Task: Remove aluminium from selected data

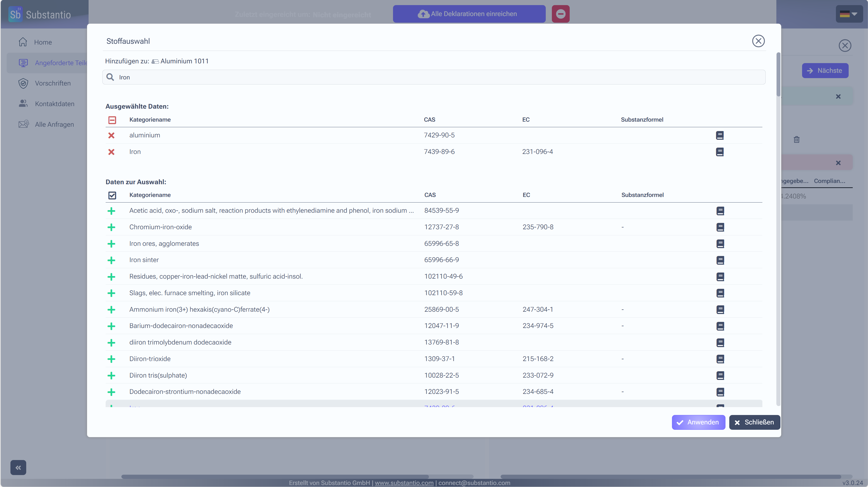Action: pos(111,135)
